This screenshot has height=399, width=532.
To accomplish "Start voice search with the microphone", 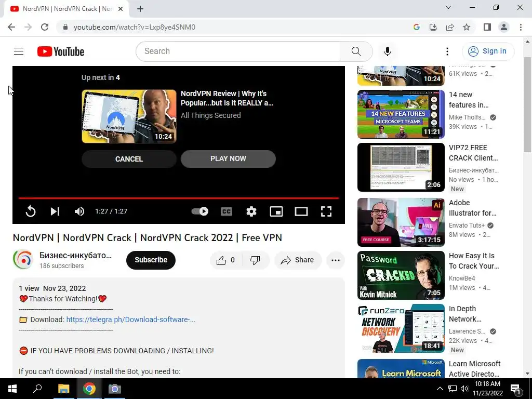I will tap(387, 51).
